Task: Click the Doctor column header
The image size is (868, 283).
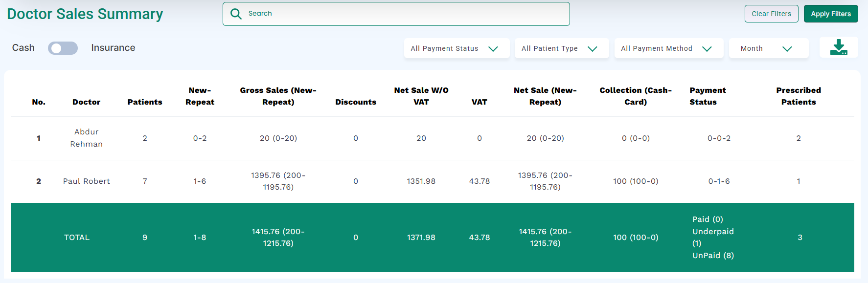Action: (86, 102)
